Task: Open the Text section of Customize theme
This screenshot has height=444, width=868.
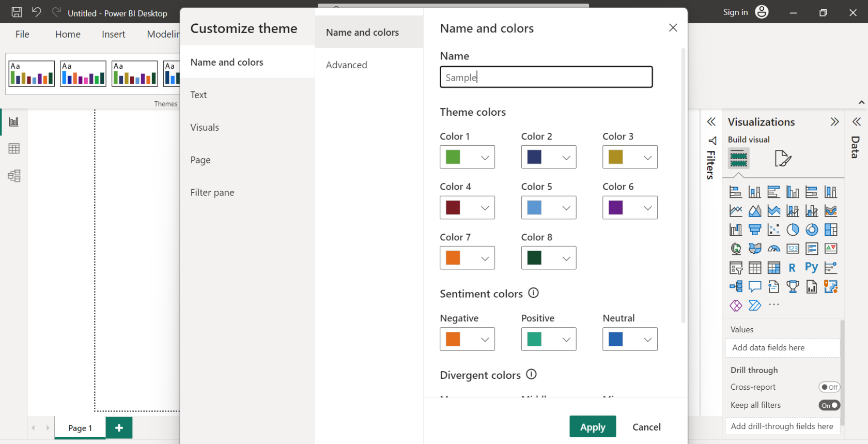Action: coord(247,95)
